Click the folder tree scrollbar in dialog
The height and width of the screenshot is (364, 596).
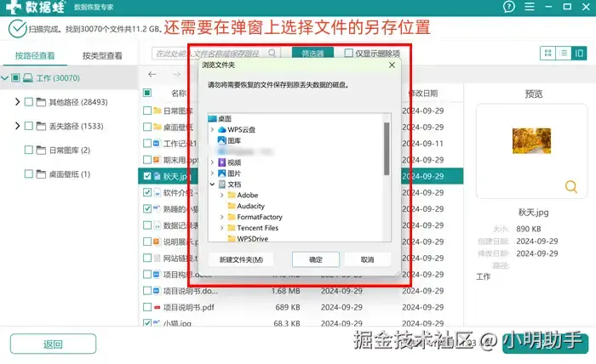click(x=387, y=149)
